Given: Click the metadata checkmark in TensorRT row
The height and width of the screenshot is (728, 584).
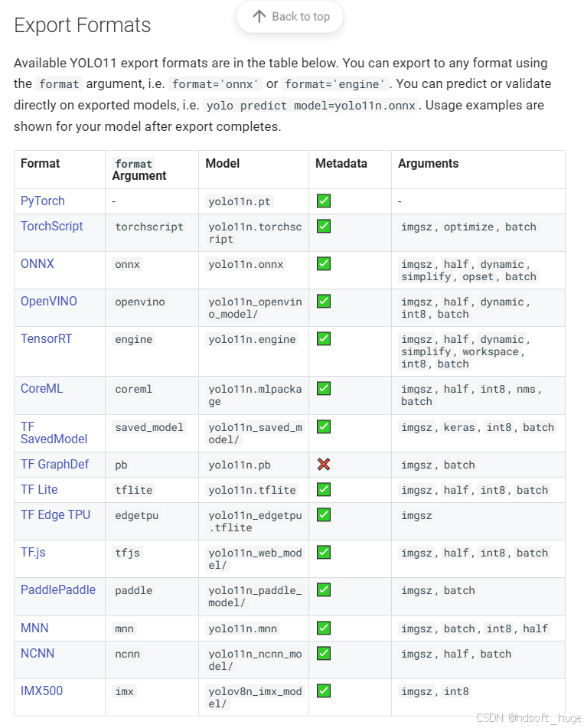Looking at the screenshot, I should pyautogui.click(x=324, y=339).
